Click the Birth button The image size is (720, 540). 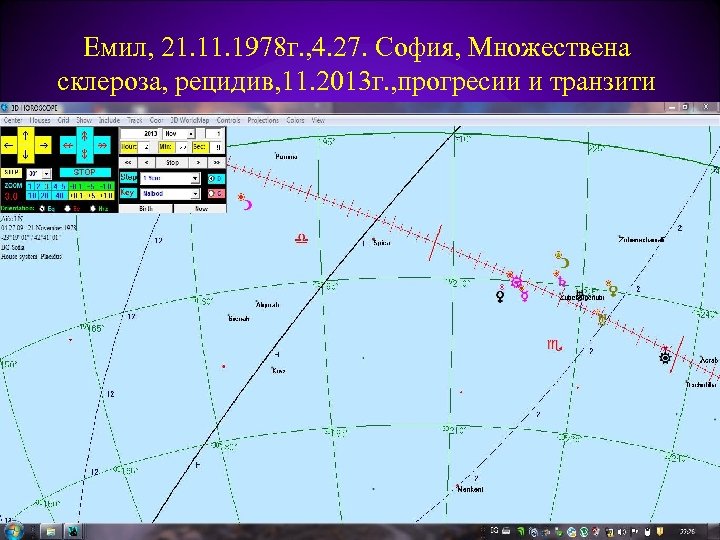point(146,208)
